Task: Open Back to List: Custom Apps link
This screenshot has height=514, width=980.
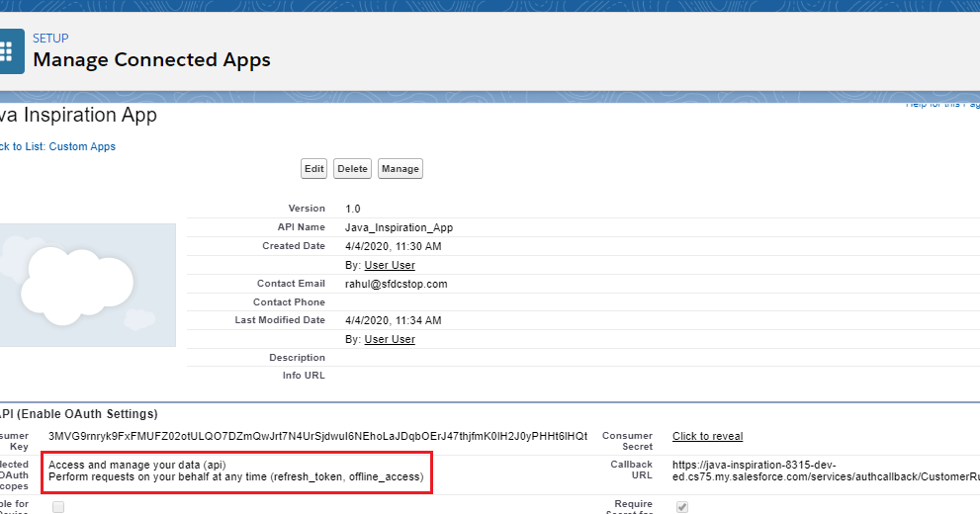Action: (57, 146)
